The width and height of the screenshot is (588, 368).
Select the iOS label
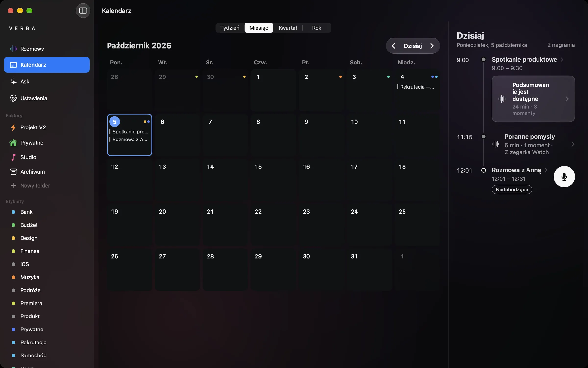24,264
